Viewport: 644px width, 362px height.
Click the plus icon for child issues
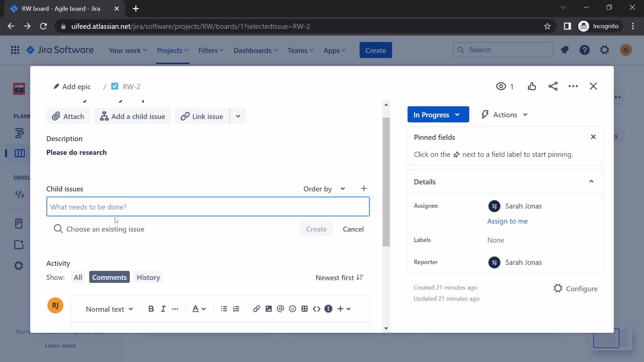click(x=364, y=189)
